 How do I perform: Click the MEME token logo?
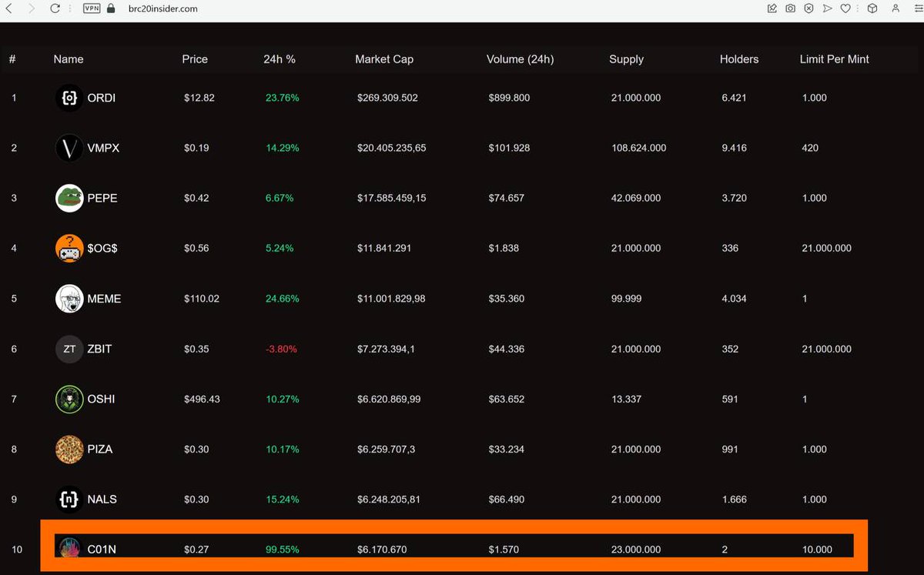pos(69,299)
